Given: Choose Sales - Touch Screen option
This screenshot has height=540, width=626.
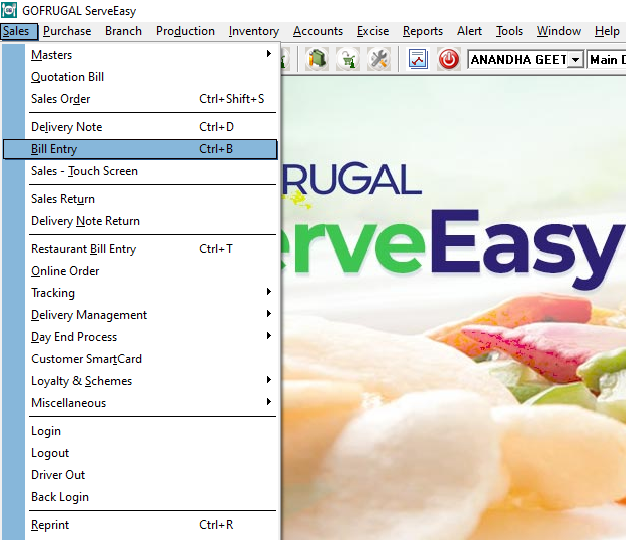Looking at the screenshot, I should point(139,171).
